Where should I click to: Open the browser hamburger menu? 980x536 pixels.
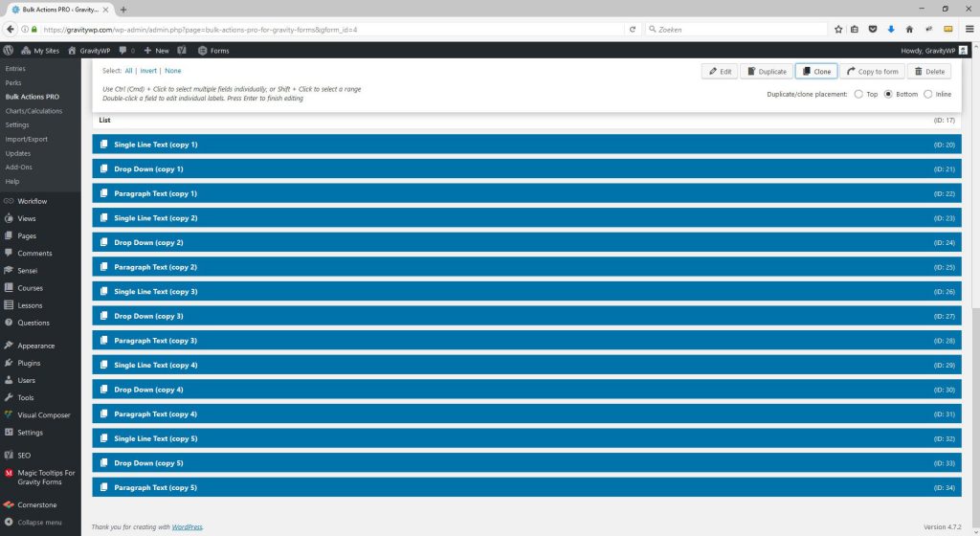[969, 30]
